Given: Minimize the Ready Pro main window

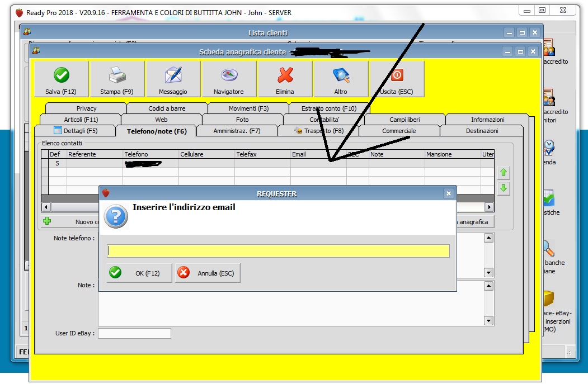Looking at the screenshot, I should pos(527,11).
